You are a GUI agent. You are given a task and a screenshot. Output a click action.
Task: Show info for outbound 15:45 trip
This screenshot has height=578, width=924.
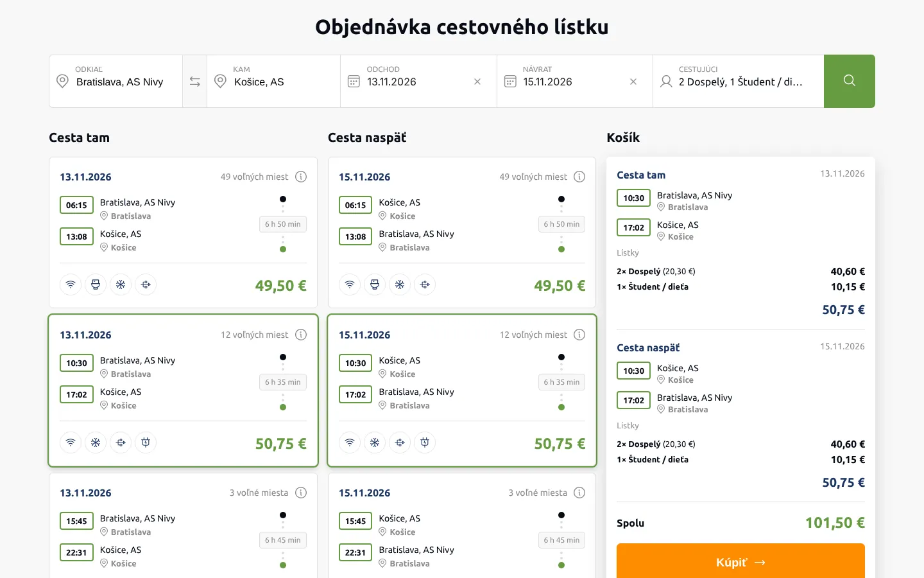tap(301, 493)
